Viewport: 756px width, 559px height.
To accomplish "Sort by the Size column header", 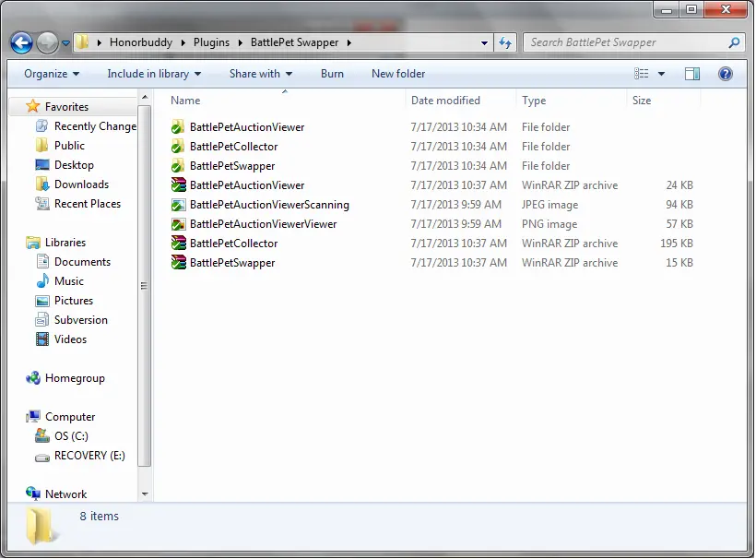I will coord(642,101).
